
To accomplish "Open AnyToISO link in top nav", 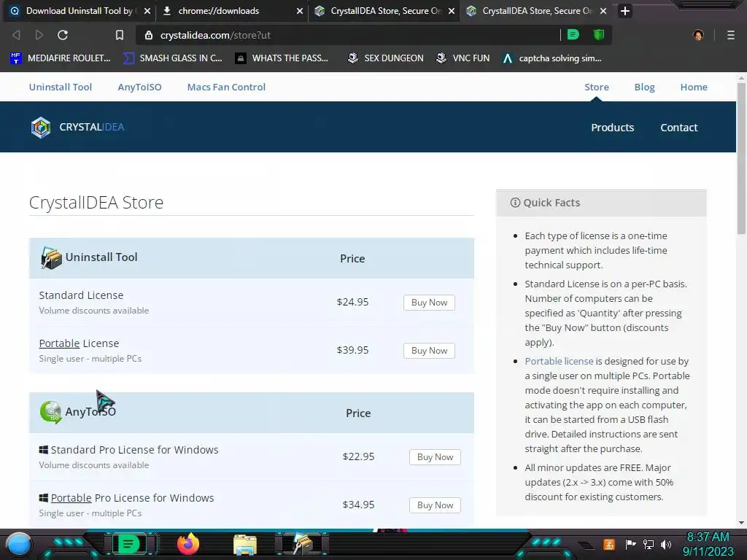I will tap(139, 87).
